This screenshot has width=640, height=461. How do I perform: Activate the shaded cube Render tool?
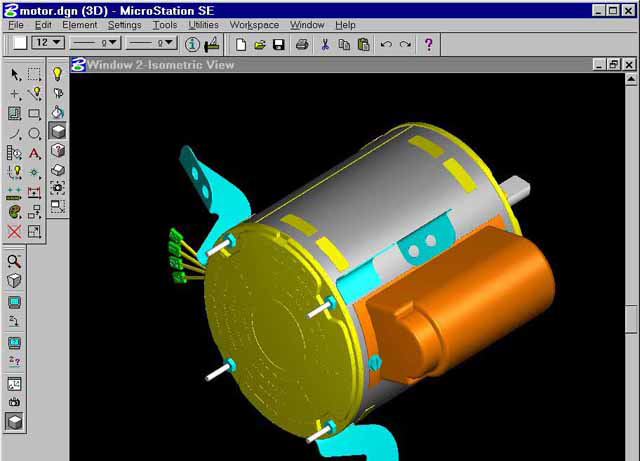58,131
